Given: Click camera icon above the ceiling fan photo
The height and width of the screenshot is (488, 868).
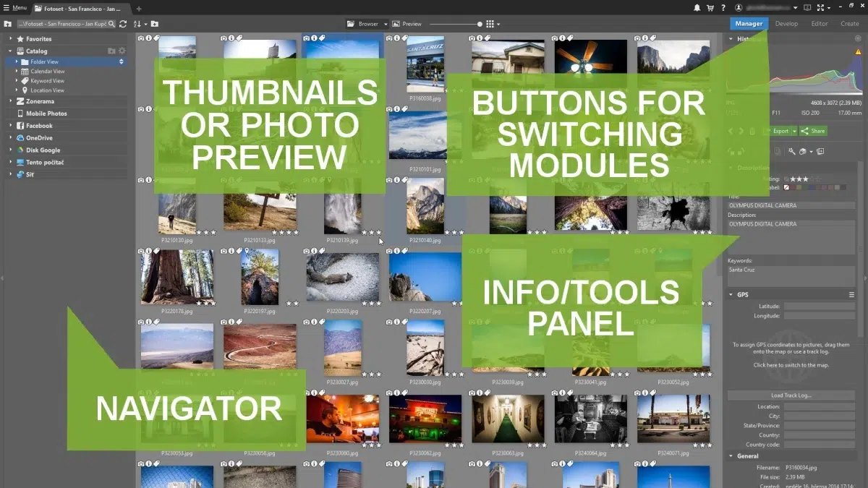Looking at the screenshot, I should click(x=555, y=38).
